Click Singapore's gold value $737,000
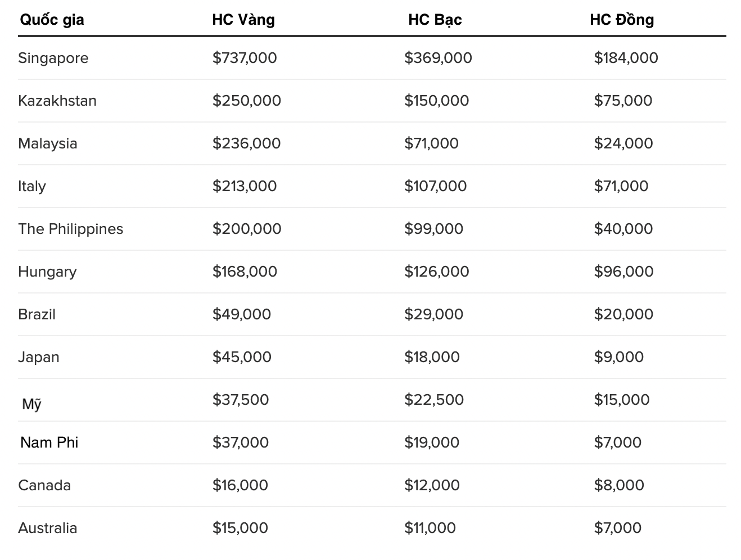 245,58
